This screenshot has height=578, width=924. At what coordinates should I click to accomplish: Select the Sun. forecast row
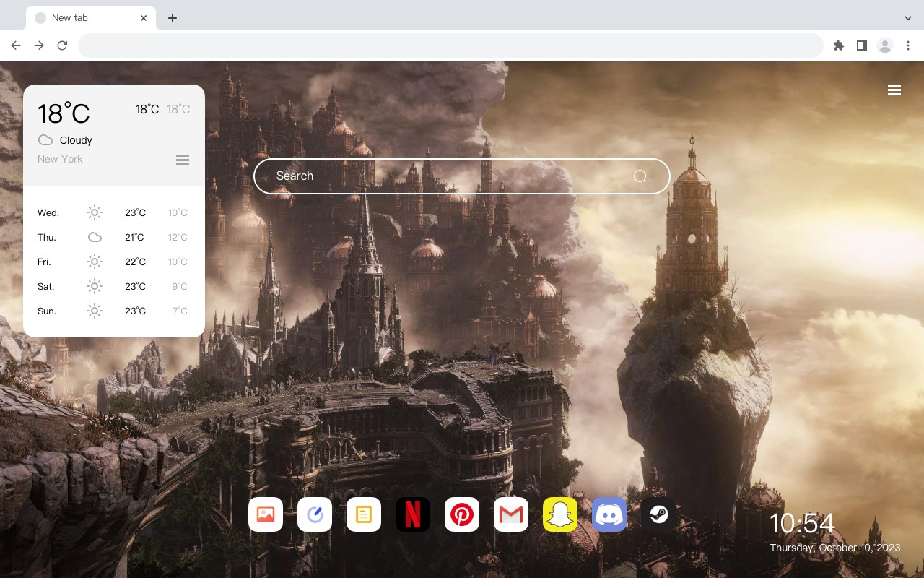pos(114,311)
